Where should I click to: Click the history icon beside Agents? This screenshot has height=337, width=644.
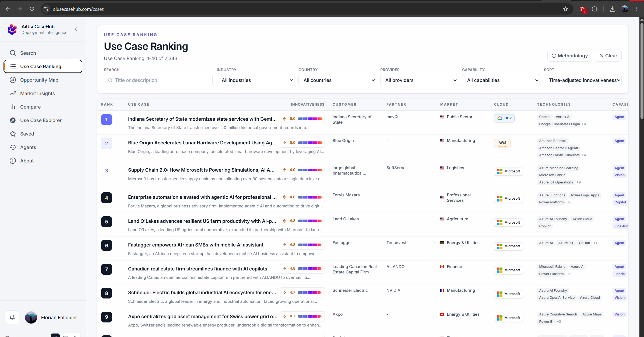point(13,147)
